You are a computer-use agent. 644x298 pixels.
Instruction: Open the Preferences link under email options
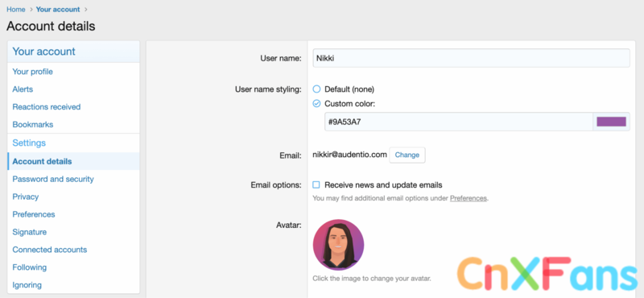tap(469, 198)
